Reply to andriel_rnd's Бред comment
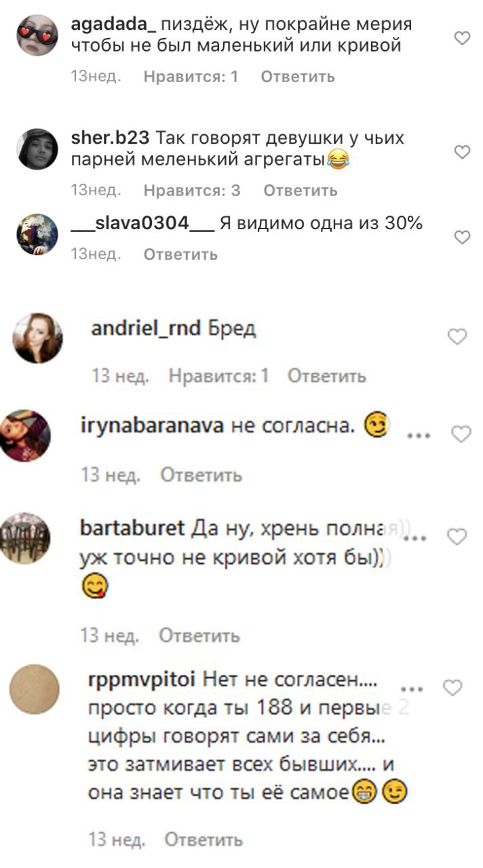 coord(327,375)
